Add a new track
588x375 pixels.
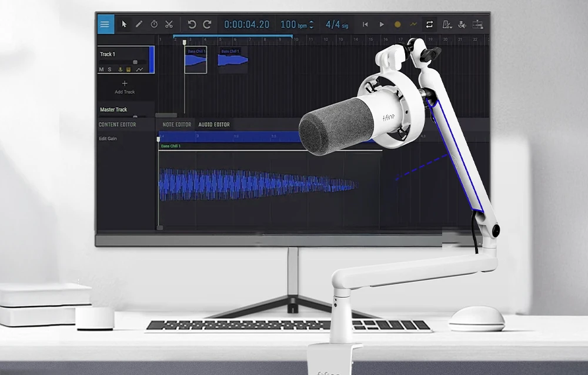[x=125, y=87]
